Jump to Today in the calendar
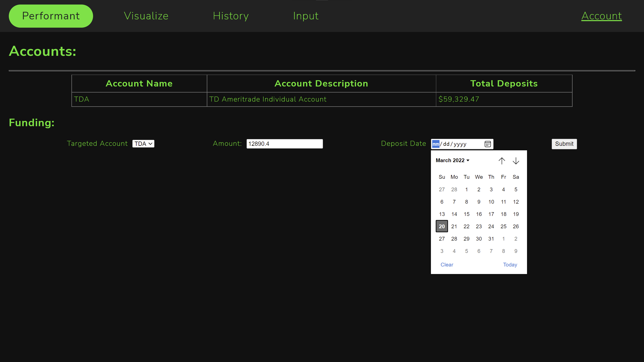The height and width of the screenshot is (362, 644). click(x=510, y=264)
